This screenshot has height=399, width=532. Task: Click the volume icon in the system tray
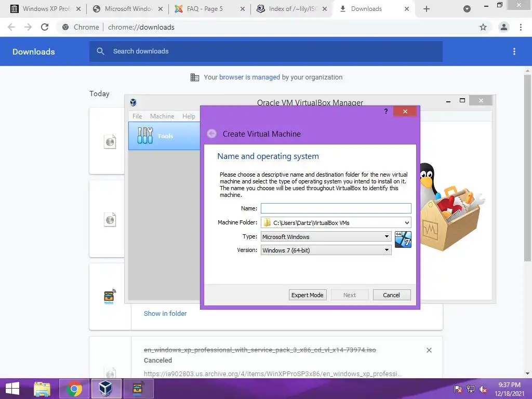(x=483, y=389)
